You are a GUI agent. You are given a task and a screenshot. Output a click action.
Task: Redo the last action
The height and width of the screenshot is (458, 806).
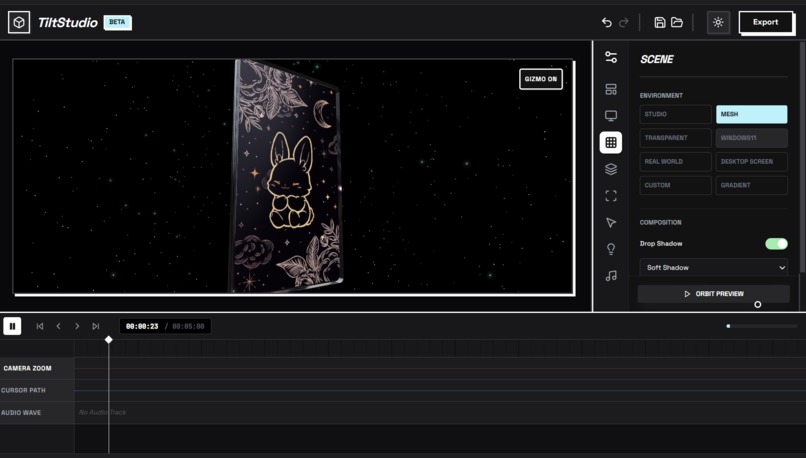tap(624, 23)
